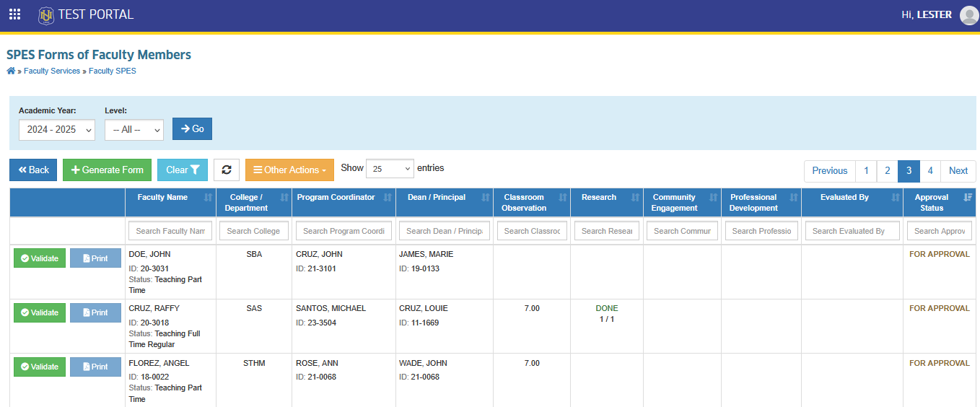This screenshot has height=407, width=980.
Task: Click the refresh icon button
Action: tap(227, 170)
